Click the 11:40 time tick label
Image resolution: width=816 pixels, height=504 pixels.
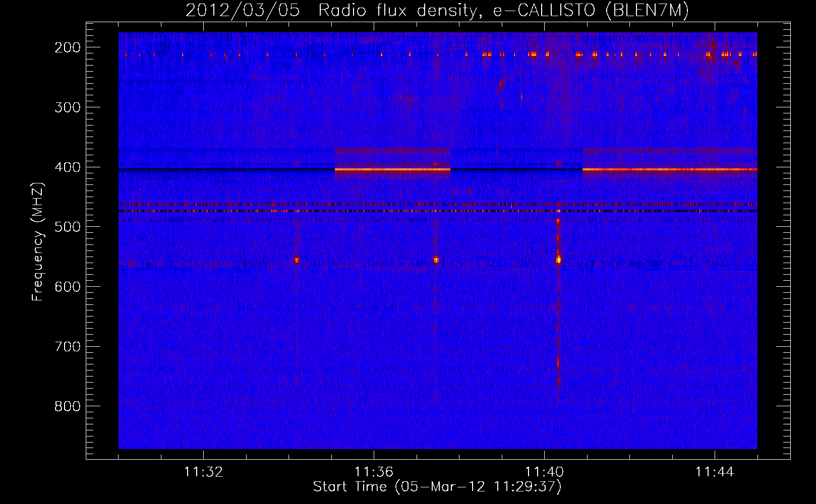(x=544, y=472)
